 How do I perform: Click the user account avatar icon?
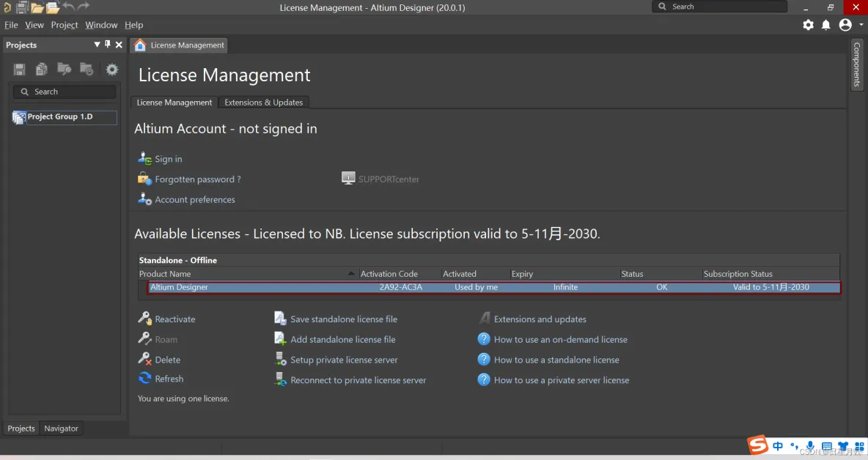pos(845,25)
